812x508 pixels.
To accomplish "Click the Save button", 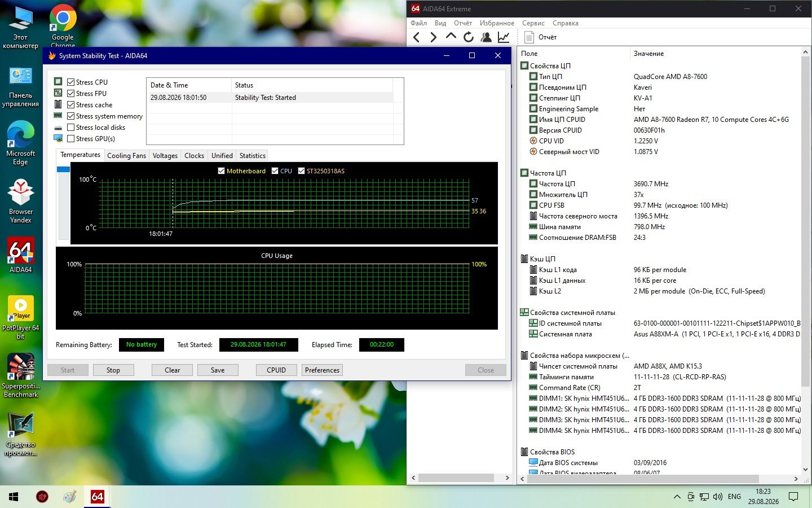I will pos(218,370).
